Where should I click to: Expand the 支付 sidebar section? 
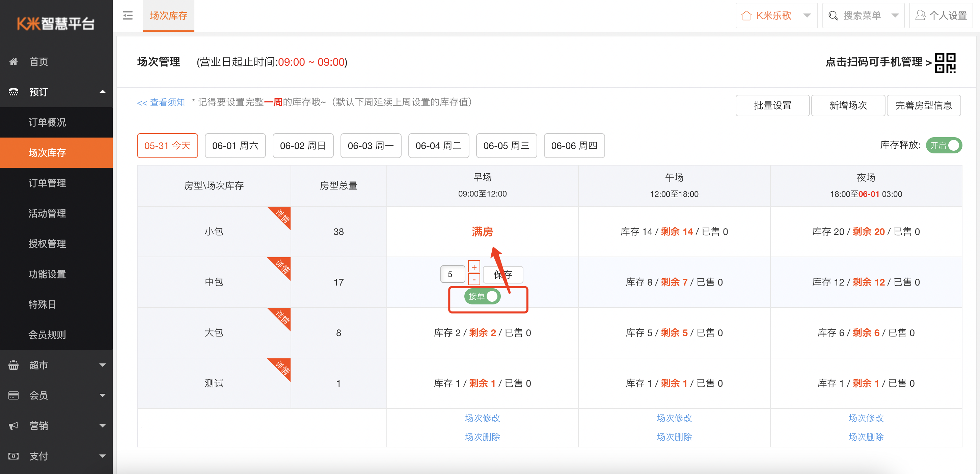coord(102,456)
